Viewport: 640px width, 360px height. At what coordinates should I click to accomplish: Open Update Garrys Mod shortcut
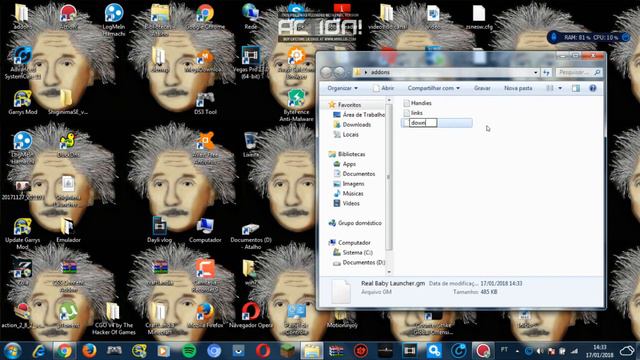[x=22, y=233]
